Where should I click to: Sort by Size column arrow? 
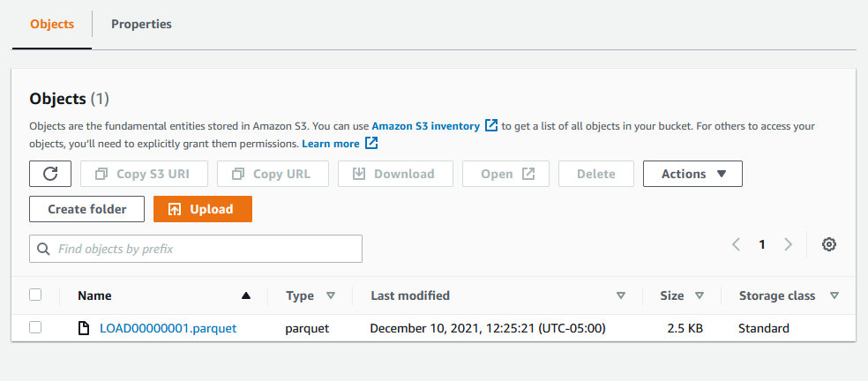[700, 295]
